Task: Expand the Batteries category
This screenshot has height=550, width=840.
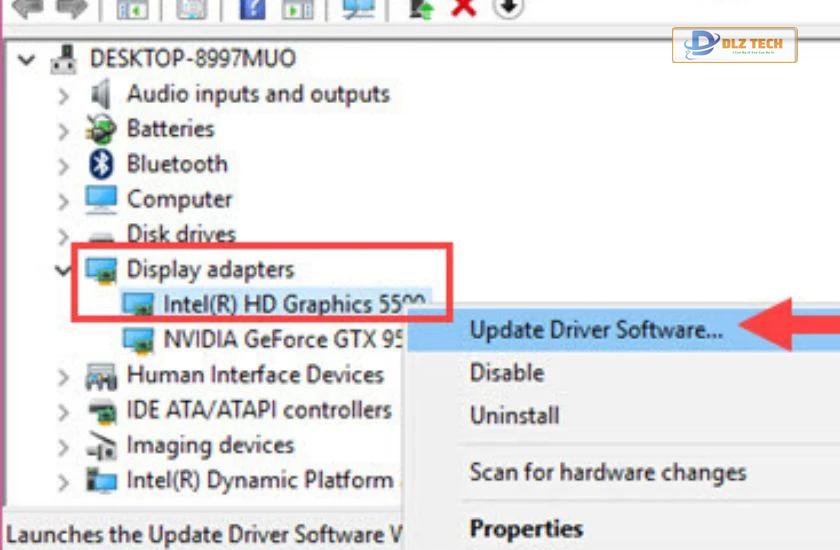Action: click(63, 131)
